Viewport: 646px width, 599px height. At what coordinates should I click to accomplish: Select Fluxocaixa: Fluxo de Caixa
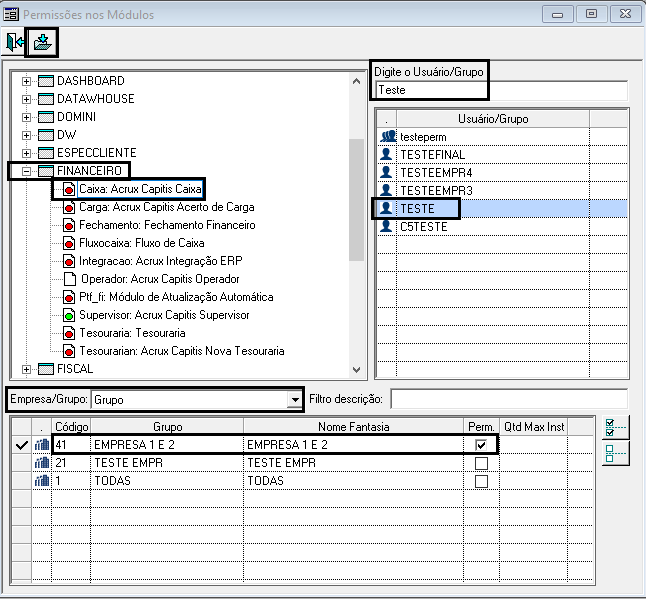[142, 243]
